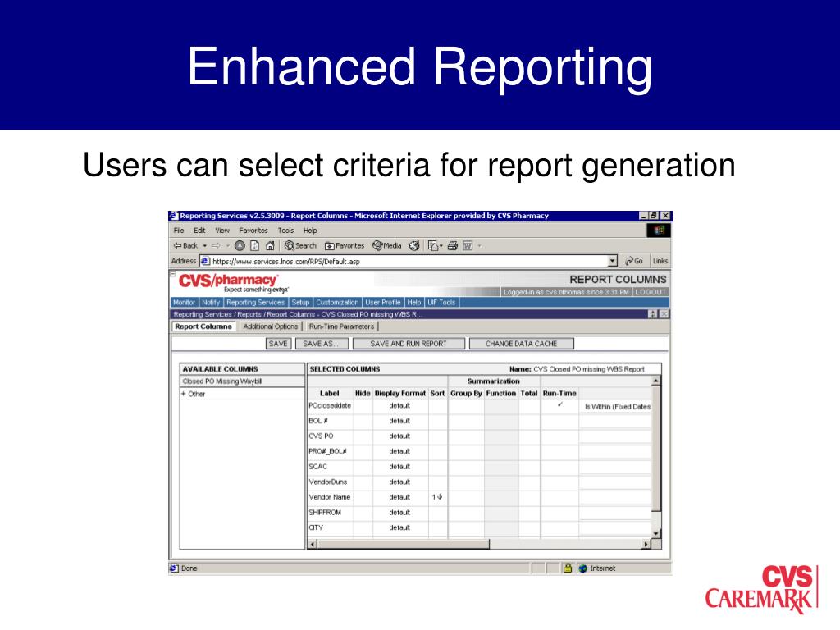Click the selected columns scroll down arrow
Viewport: 840px width, 630px height.
pos(655,533)
